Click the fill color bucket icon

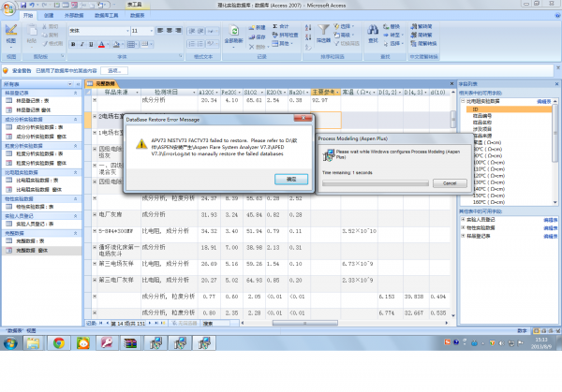(116, 44)
